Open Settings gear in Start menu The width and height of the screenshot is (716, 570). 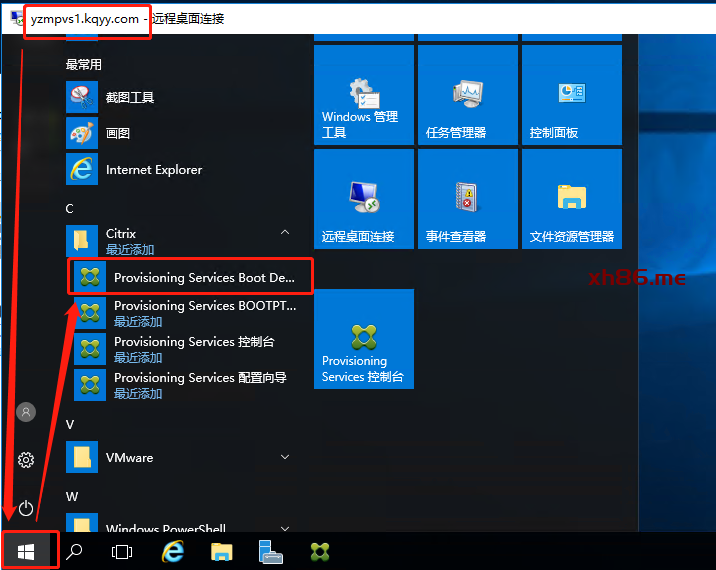(26, 460)
